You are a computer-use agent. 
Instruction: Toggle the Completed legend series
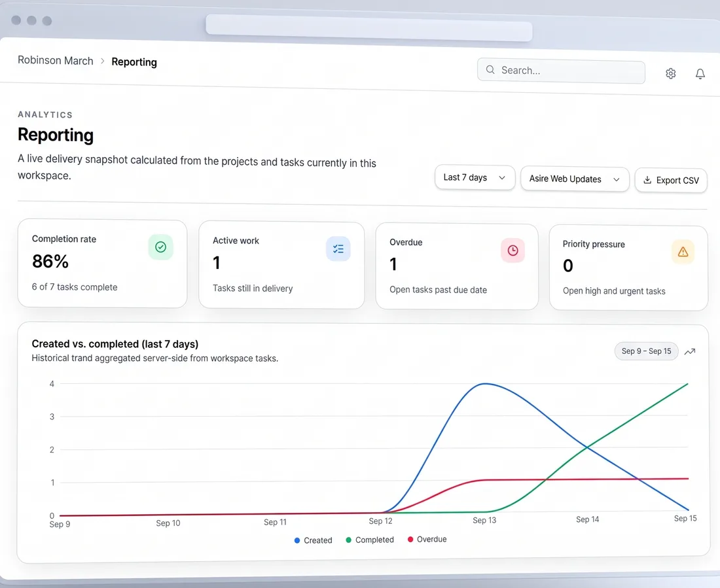pos(370,540)
